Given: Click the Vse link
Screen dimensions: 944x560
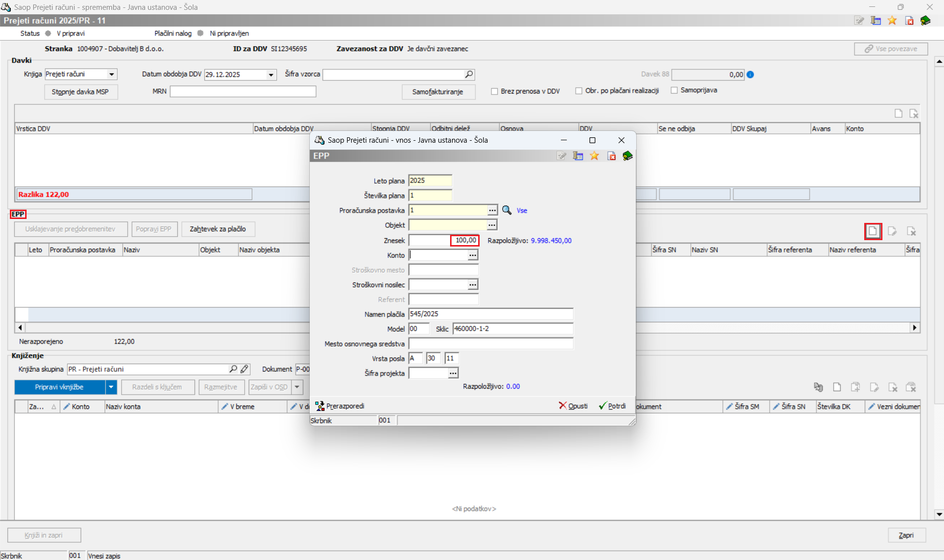Looking at the screenshot, I should 521,211.
